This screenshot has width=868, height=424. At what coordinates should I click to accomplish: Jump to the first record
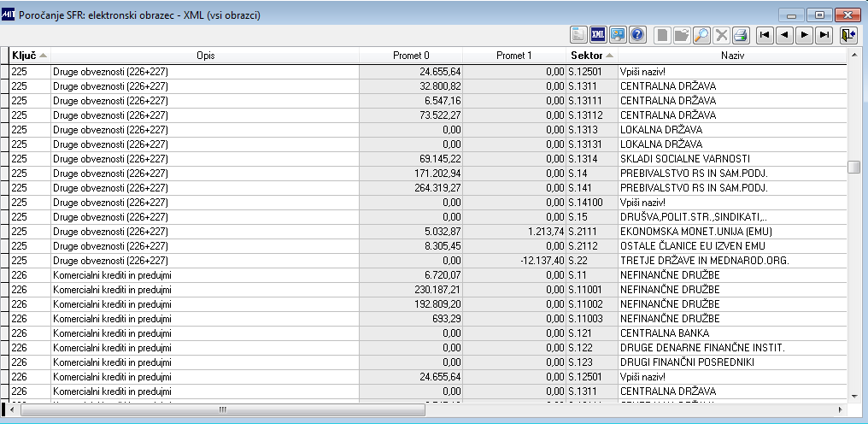click(x=765, y=35)
